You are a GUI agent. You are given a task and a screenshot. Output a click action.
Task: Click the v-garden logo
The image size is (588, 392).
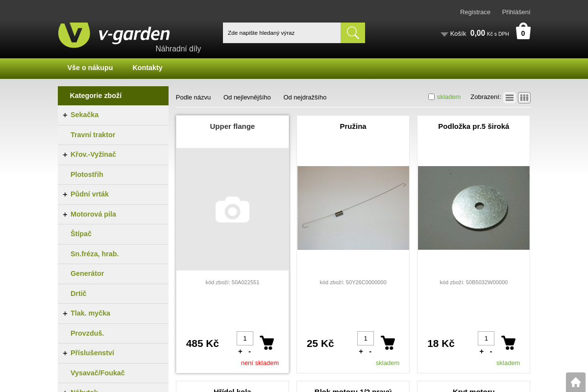(x=114, y=34)
